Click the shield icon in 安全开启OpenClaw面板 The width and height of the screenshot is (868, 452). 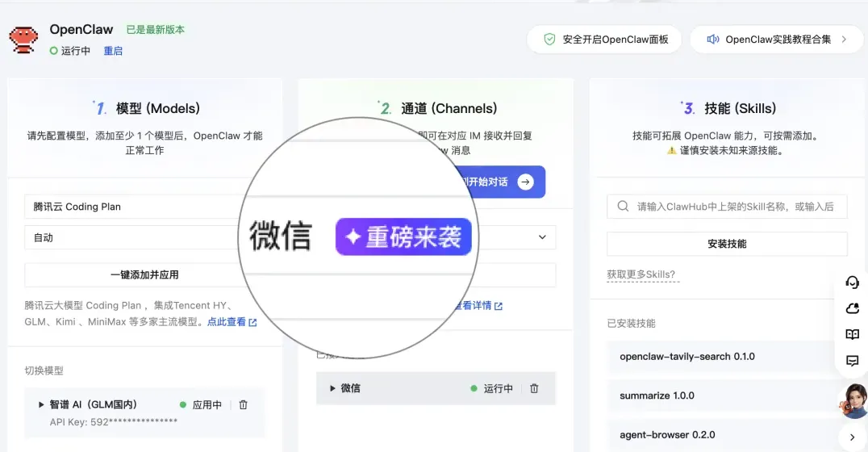click(549, 40)
